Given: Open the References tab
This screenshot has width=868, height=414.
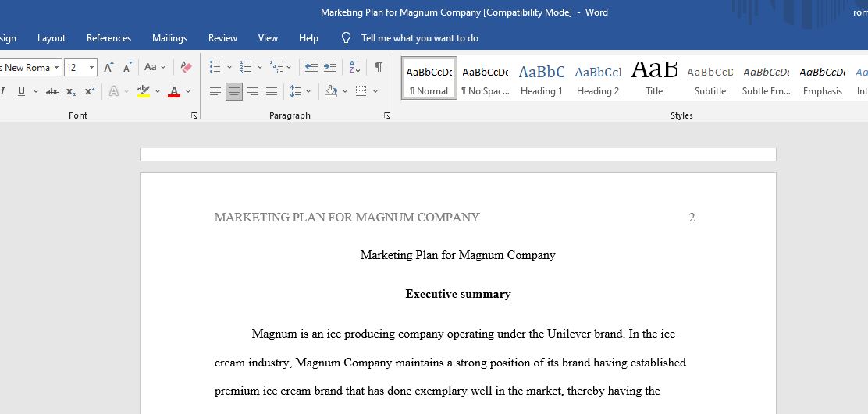Looking at the screenshot, I should pyautogui.click(x=109, y=38).
